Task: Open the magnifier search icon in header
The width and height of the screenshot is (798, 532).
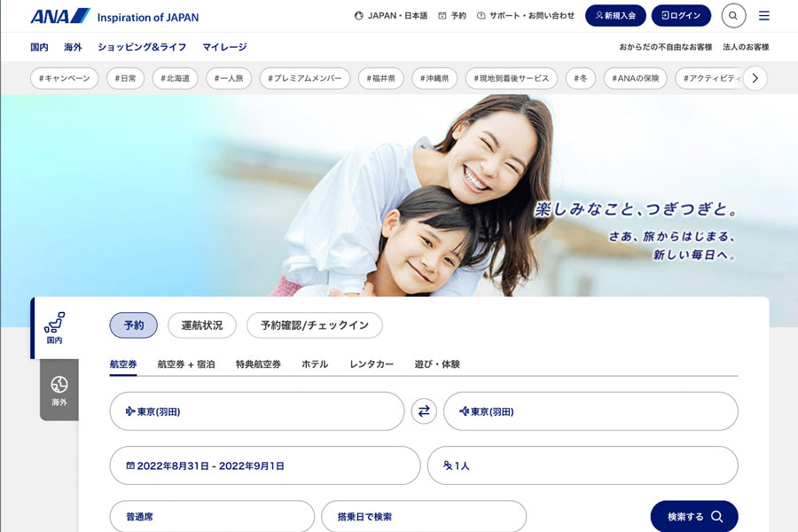Action: pos(733,16)
